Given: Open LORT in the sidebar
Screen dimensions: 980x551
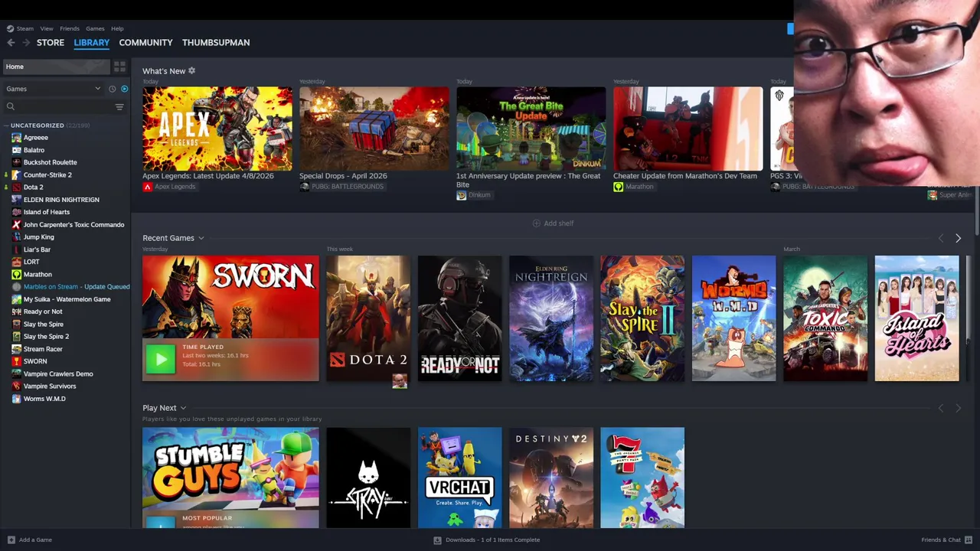Looking at the screenshot, I should click(x=31, y=262).
